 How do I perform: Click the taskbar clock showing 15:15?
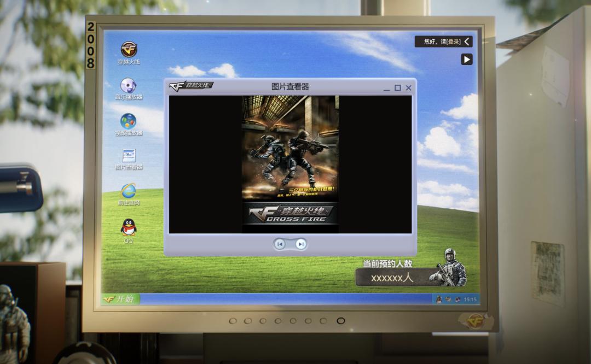(x=470, y=300)
